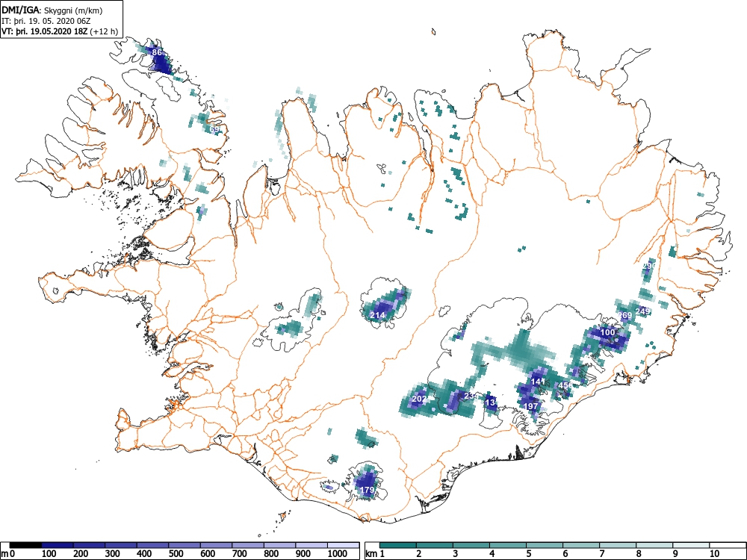The height and width of the screenshot is (560, 747).
Task: Pick the teal swatch between km 1 and 2
Action: (x=398, y=545)
